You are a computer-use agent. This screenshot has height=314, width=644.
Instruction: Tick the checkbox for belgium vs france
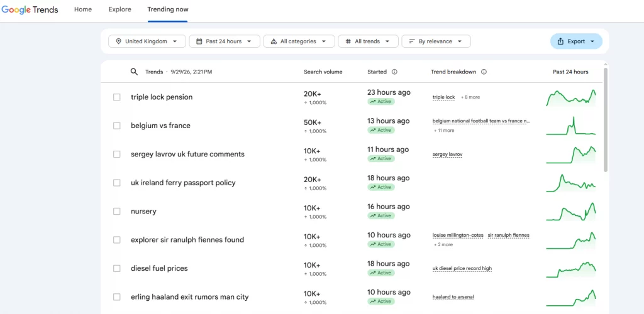[117, 126]
